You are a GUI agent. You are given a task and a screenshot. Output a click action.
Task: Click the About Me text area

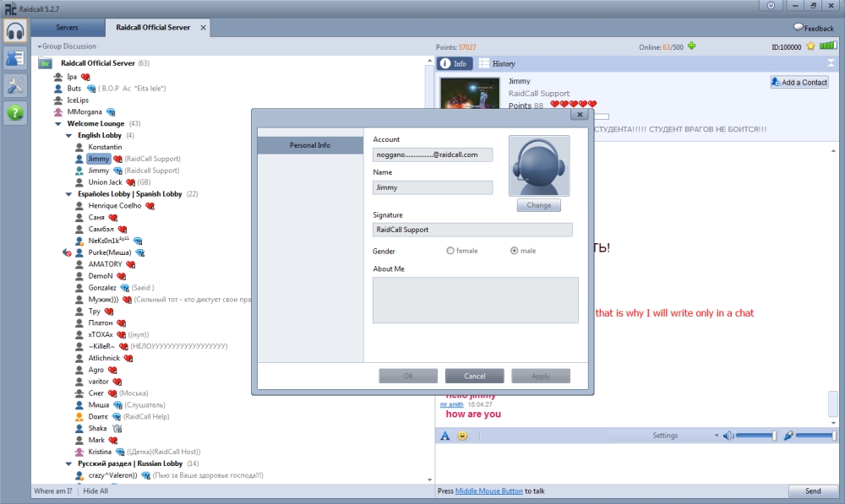point(475,300)
